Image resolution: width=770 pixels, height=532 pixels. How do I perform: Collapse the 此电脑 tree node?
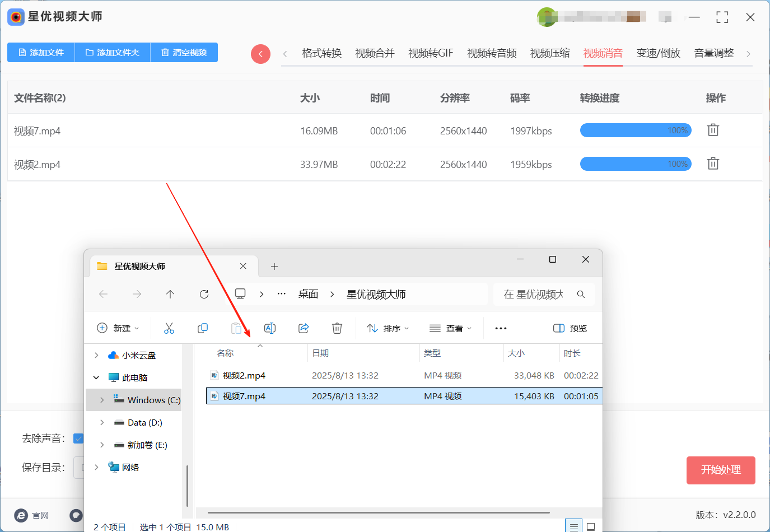[96, 377]
